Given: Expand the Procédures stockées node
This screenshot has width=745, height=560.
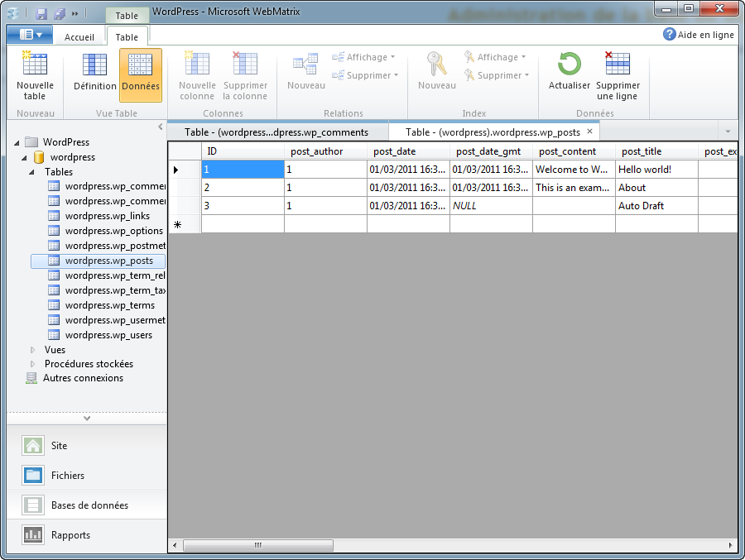Looking at the screenshot, I should pyautogui.click(x=33, y=364).
